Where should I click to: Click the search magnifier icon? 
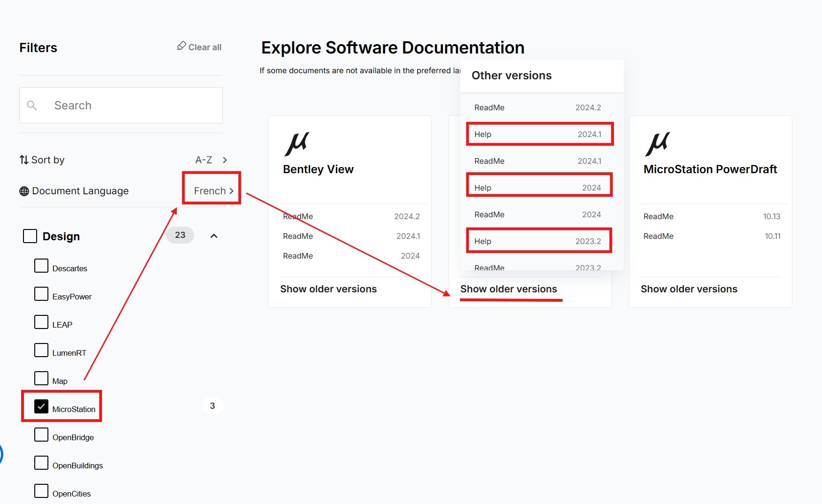[32, 106]
